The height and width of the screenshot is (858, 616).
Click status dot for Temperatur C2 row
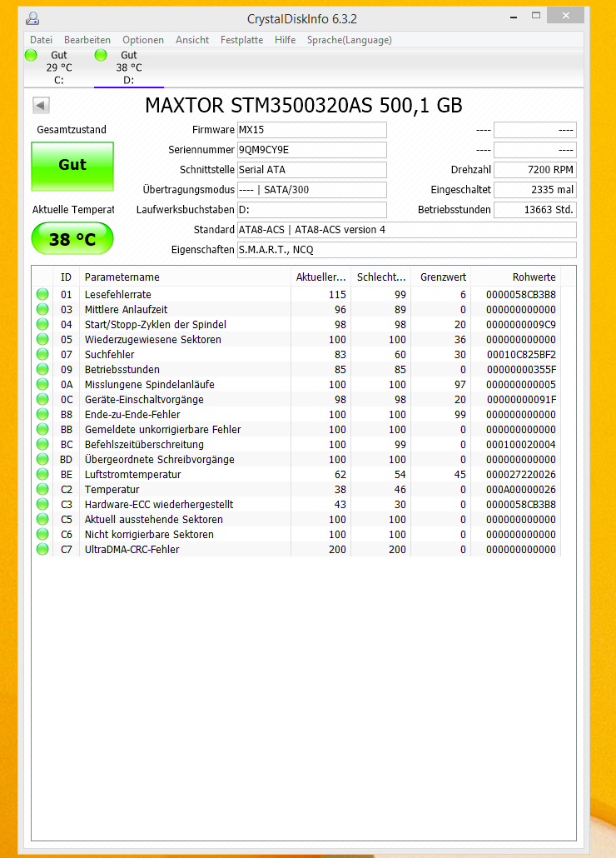point(42,489)
